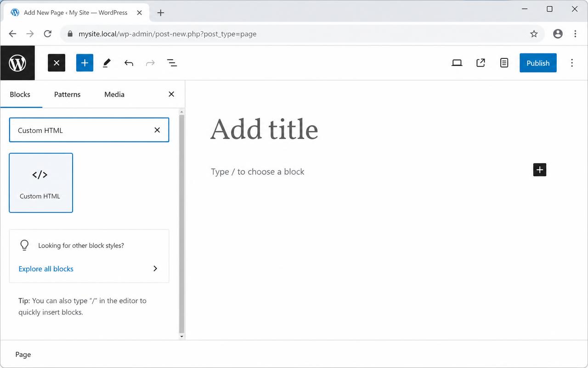Go back in the browser
This screenshot has height=368, width=588.
(x=12, y=34)
